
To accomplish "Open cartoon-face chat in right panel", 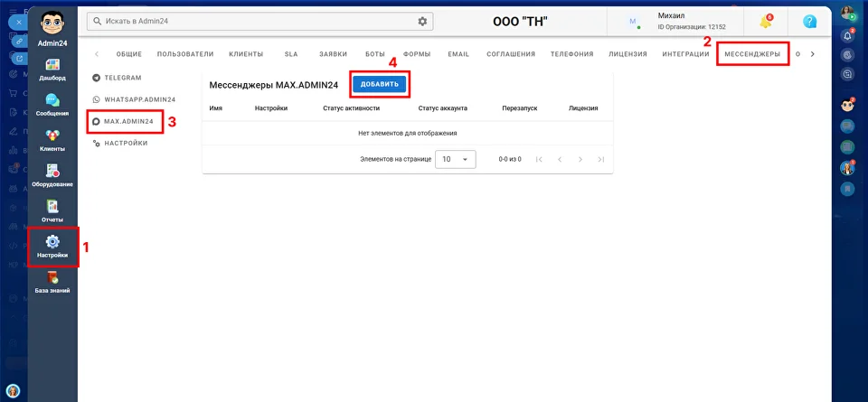I will pos(847,105).
